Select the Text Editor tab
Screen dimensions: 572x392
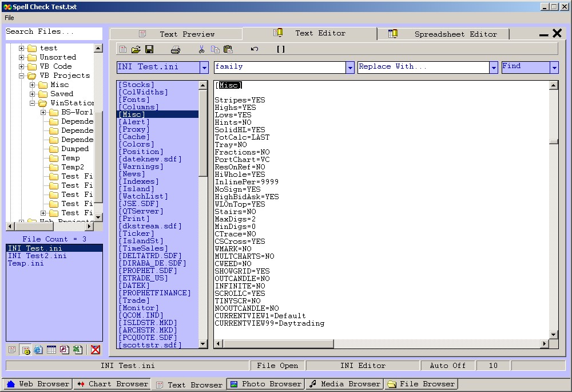tap(309, 33)
